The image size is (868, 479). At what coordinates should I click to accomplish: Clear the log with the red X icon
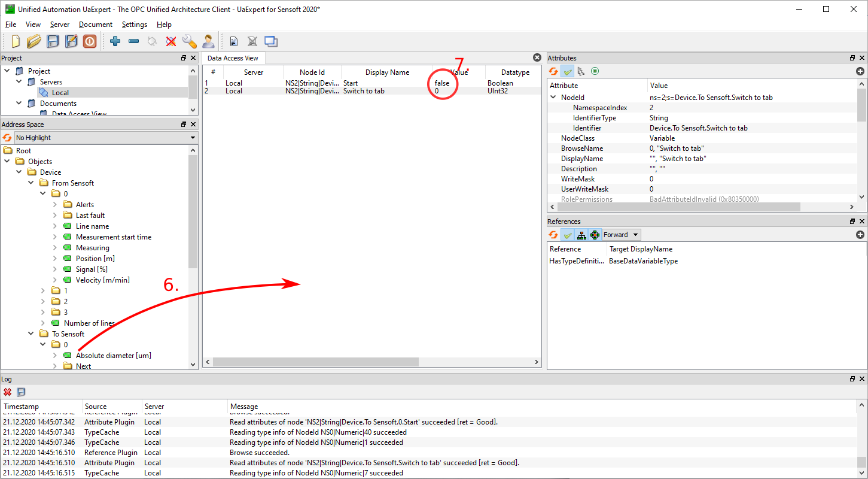coord(7,392)
